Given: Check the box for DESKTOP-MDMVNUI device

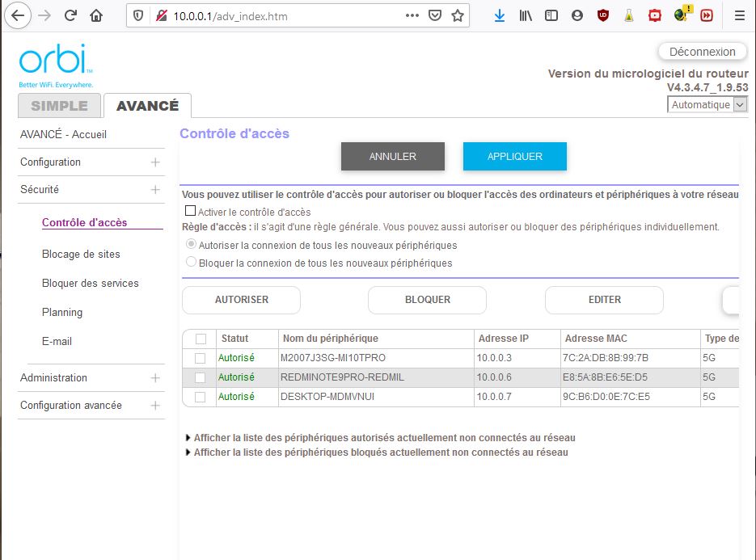Looking at the screenshot, I should point(200,397).
